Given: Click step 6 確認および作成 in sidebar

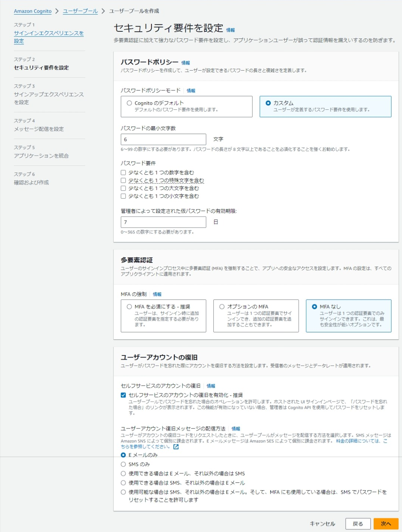Looking at the screenshot, I should tap(31, 183).
